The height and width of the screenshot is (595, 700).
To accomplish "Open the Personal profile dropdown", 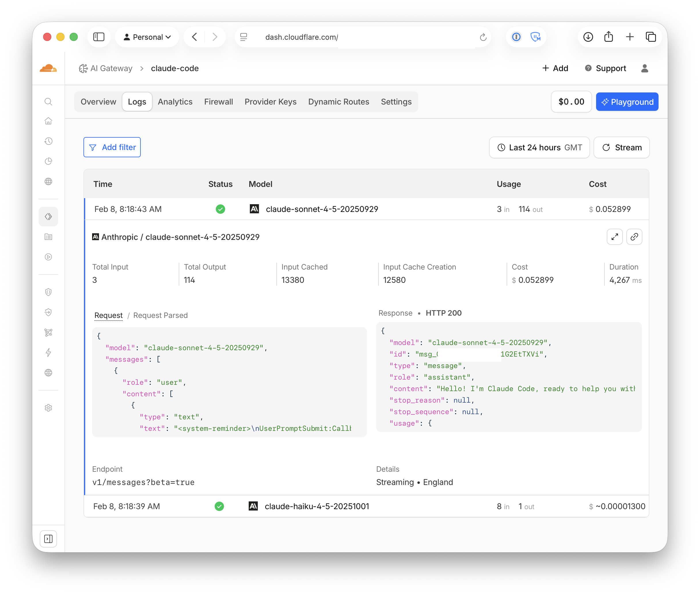I will pyautogui.click(x=147, y=37).
